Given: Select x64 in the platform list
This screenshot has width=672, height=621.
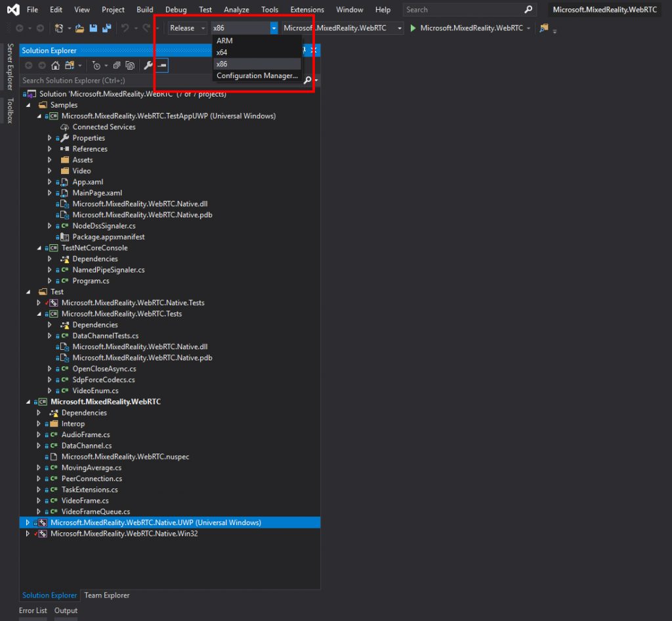Looking at the screenshot, I should pos(257,53).
